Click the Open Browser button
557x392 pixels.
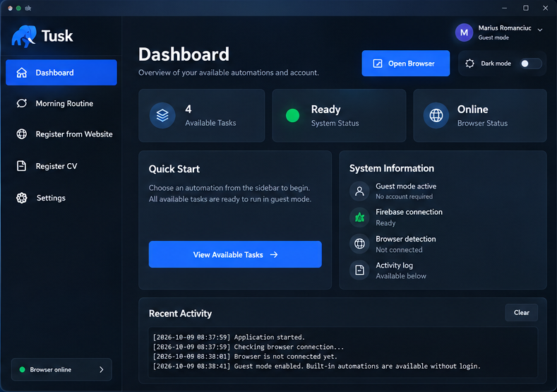406,64
